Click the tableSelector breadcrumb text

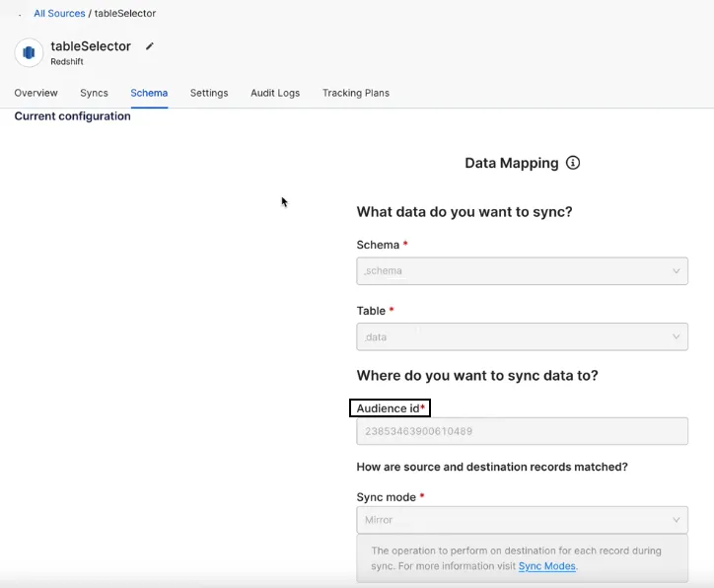point(125,13)
